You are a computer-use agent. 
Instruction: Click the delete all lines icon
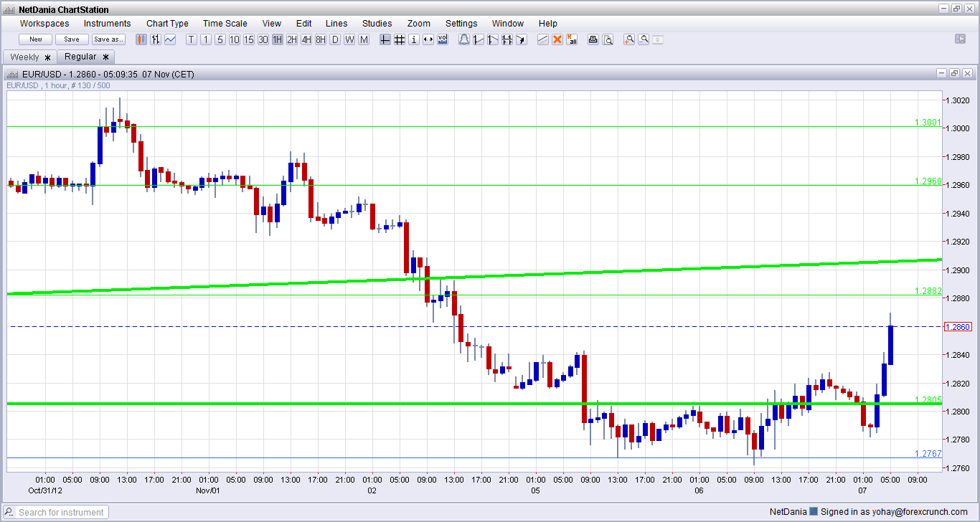(x=572, y=39)
